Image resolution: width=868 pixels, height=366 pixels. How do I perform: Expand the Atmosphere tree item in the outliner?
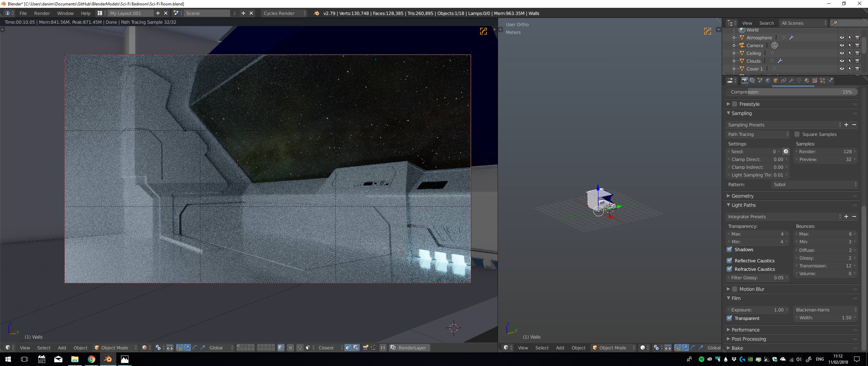point(734,38)
